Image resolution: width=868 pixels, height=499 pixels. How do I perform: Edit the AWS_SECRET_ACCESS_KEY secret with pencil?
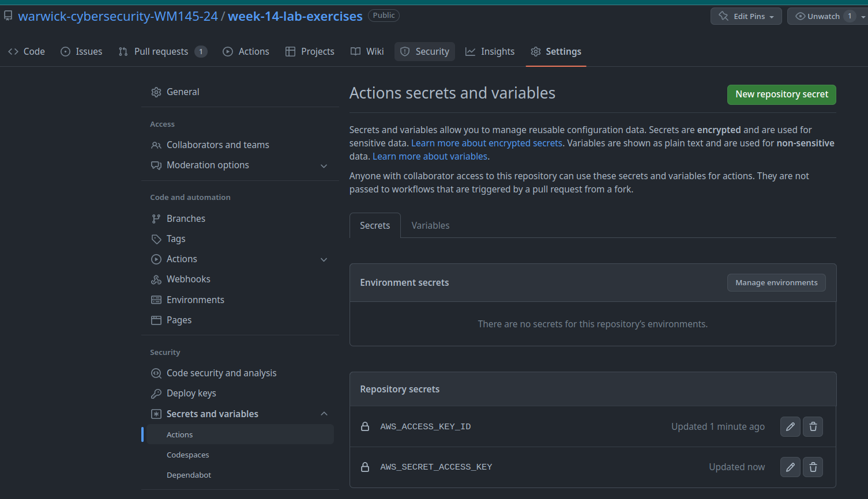click(x=790, y=467)
